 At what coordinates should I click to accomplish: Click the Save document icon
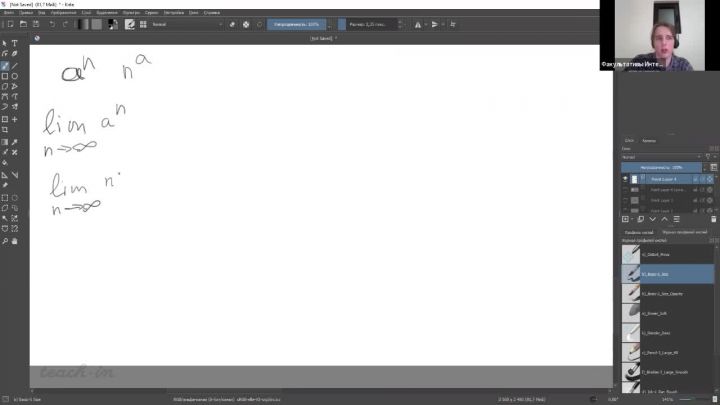click(x=36, y=23)
